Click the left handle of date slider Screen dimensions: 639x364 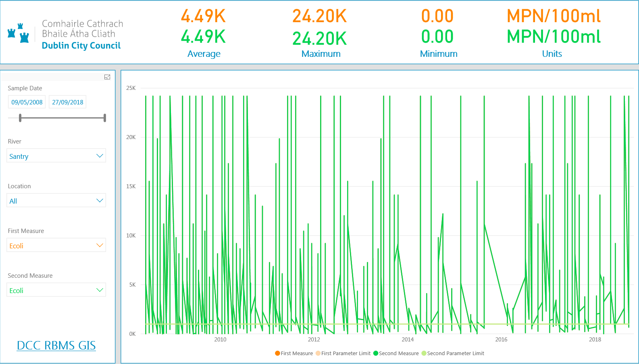pos(20,118)
